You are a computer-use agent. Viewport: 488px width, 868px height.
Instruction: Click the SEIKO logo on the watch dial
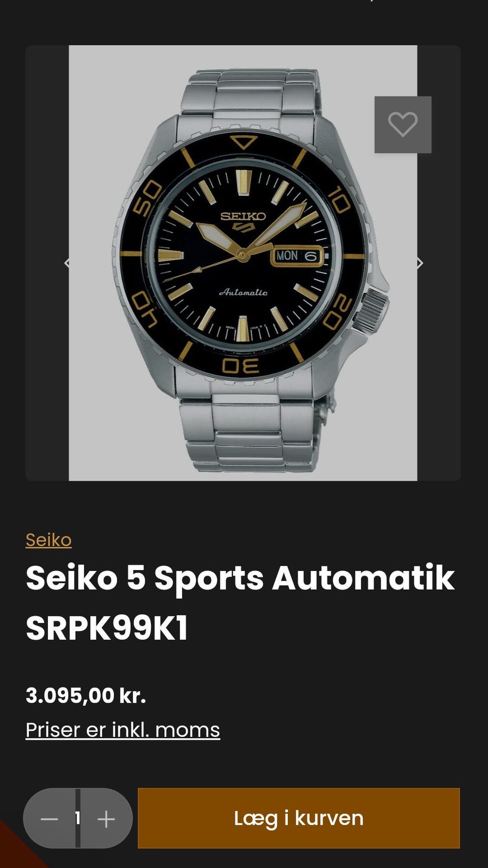click(243, 216)
